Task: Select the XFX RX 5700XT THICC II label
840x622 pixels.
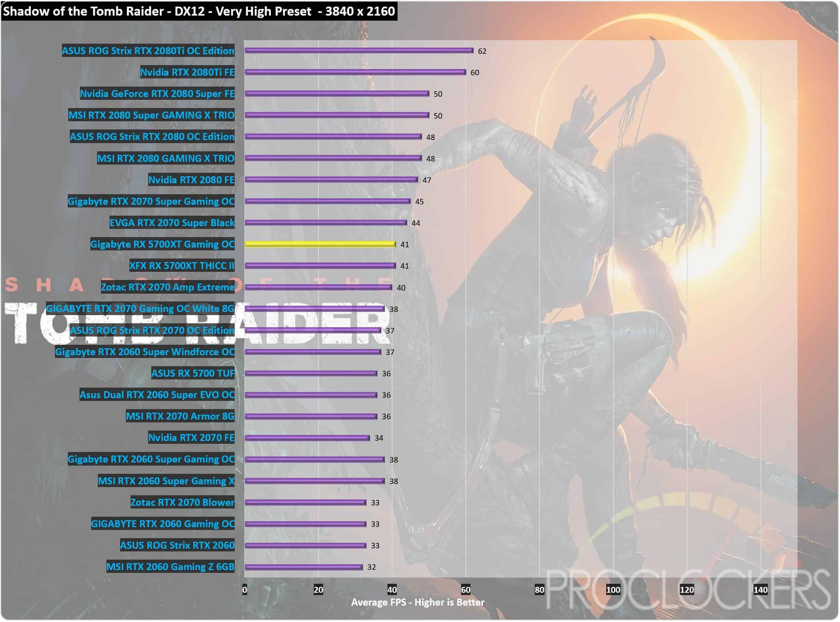Action: [182, 266]
